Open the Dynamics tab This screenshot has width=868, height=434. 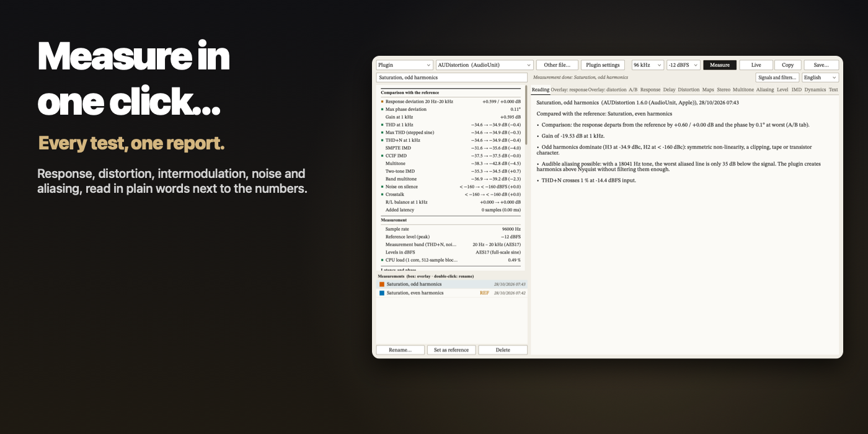815,90
